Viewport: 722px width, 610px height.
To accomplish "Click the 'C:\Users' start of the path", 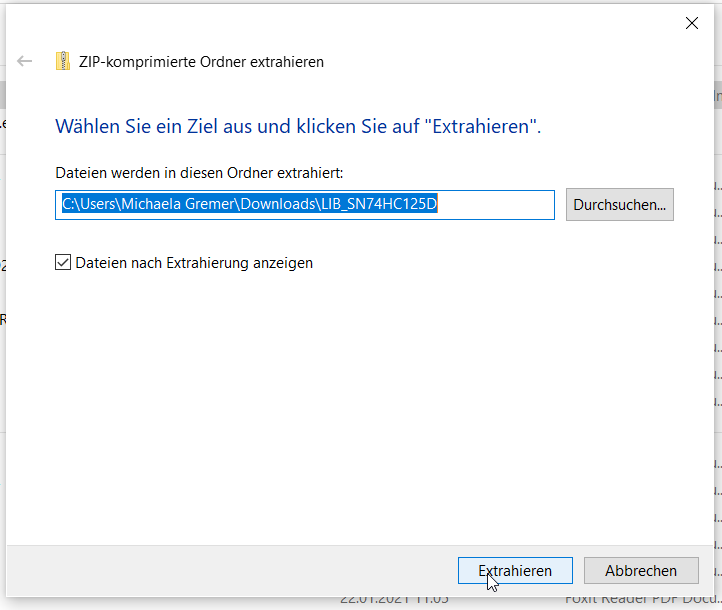I will click(85, 204).
